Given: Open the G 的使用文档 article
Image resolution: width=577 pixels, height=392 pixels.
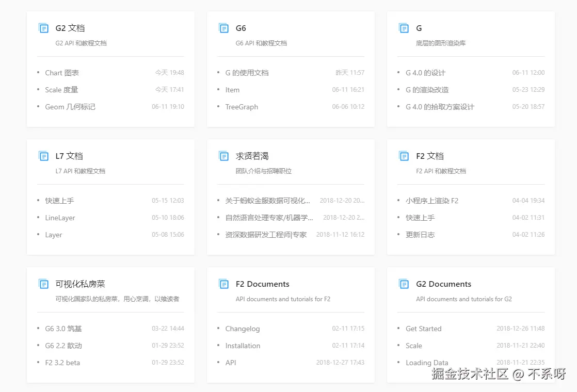Looking at the screenshot, I should coord(247,73).
